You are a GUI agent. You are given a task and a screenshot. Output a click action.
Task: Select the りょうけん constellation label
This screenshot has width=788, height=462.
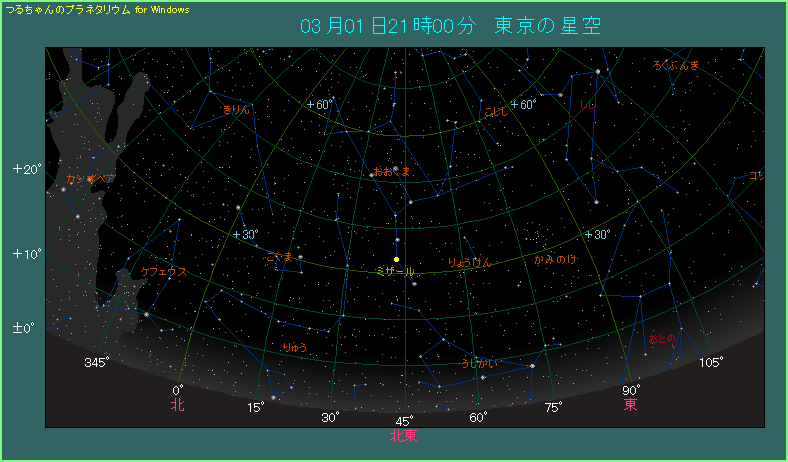click(470, 262)
